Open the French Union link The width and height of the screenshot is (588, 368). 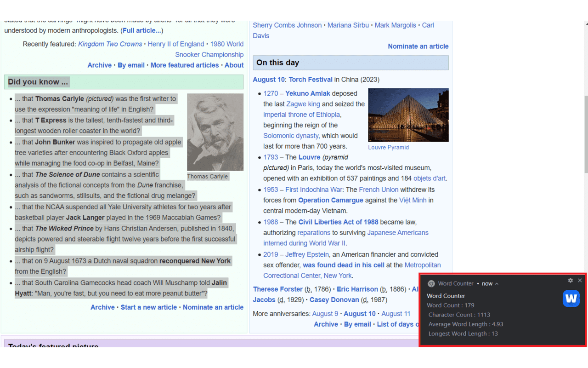379,190
